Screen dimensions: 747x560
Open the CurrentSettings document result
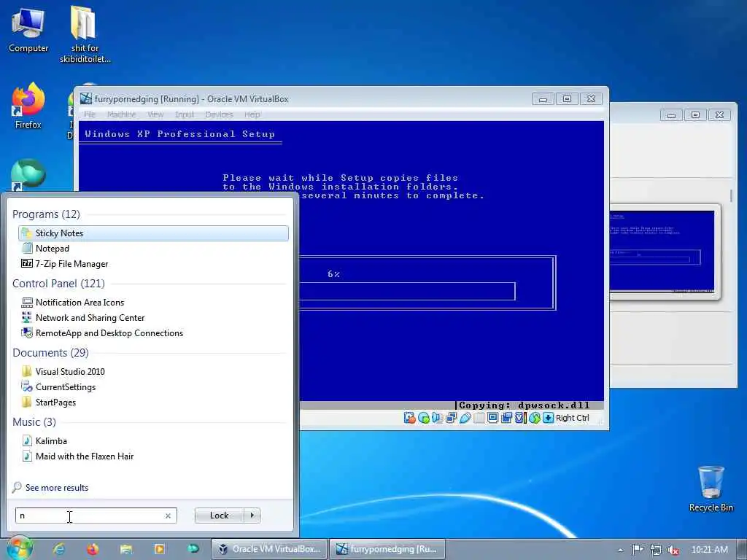(x=153, y=387)
